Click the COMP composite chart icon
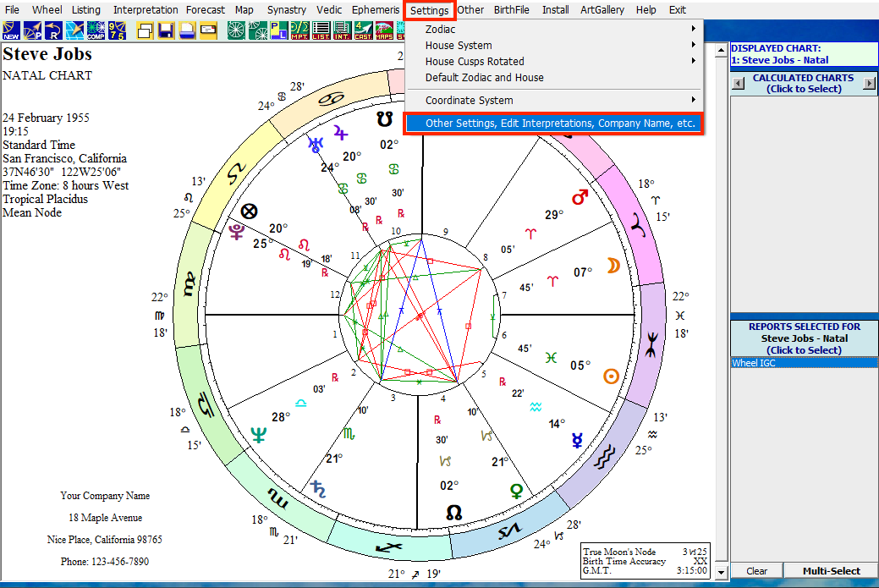Image resolution: width=879 pixels, height=588 pixels. tap(96, 30)
